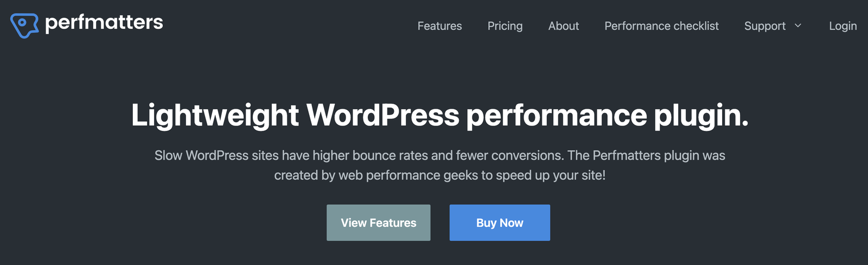Open the Features nav item
This screenshot has width=868, height=265.
(x=439, y=26)
